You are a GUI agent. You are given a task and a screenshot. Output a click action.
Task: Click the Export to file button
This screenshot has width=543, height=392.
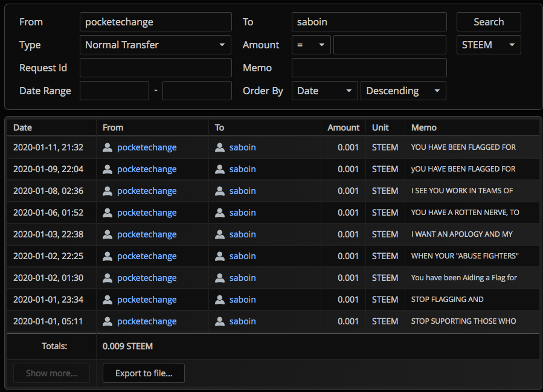point(144,373)
